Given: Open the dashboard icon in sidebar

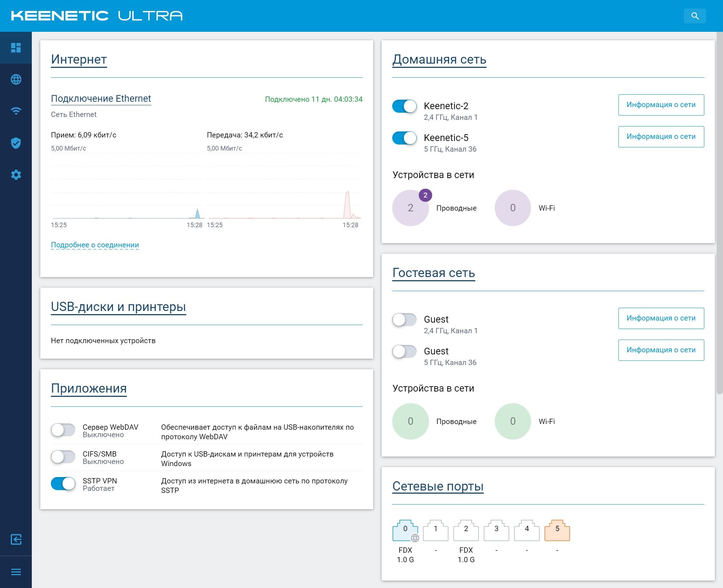Looking at the screenshot, I should point(16,48).
